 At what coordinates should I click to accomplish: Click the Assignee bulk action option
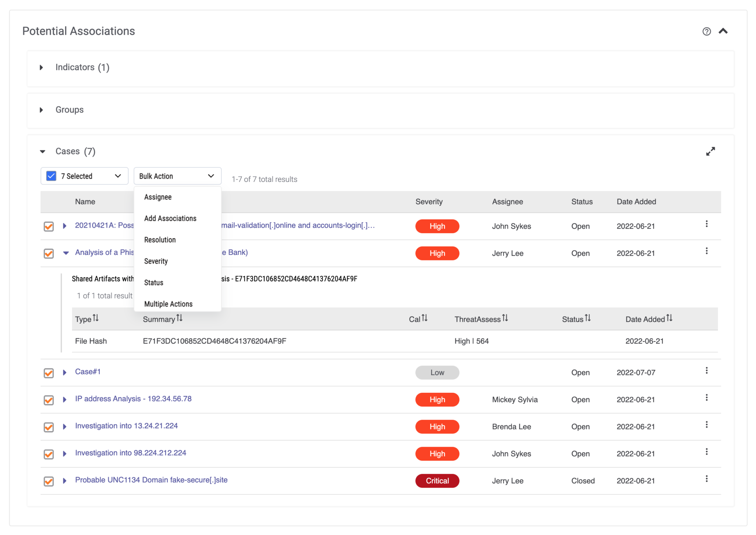click(x=159, y=197)
